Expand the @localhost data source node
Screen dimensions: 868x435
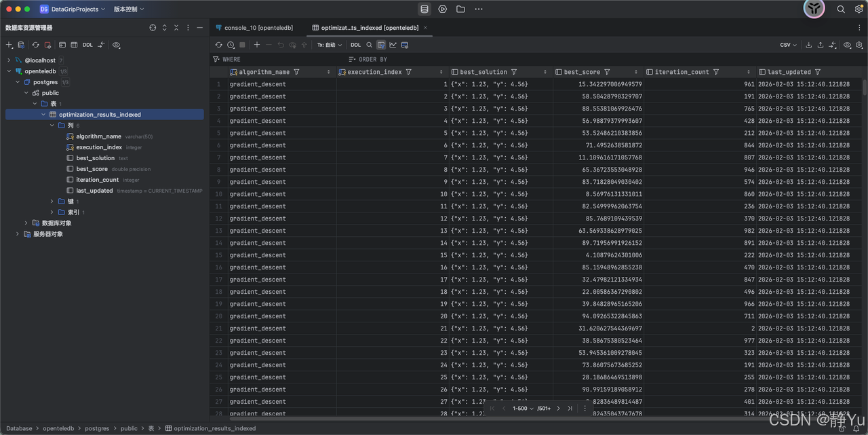[x=9, y=60]
